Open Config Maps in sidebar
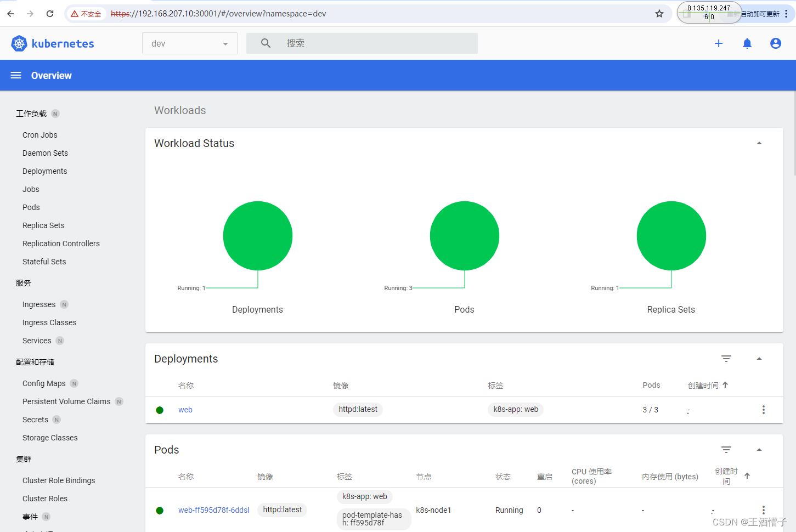 point(44,383)
